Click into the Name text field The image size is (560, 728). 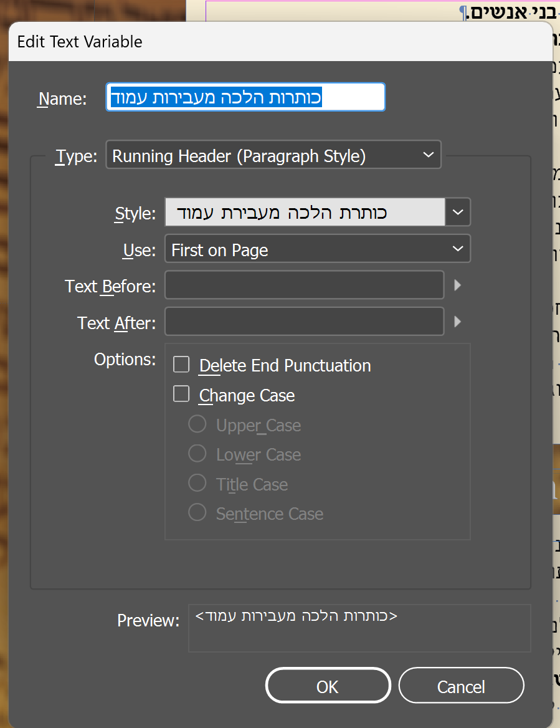(x=245, y=97)
